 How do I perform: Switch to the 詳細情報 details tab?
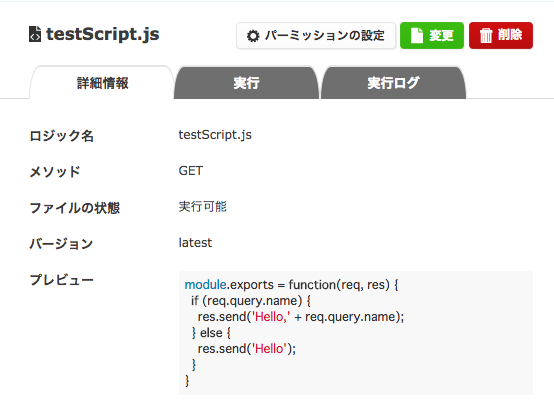point(102,83)
